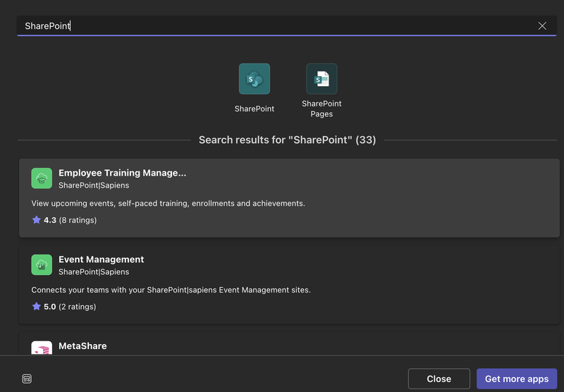Click the Search results for "SharePoint" (33) heading
The height and width of the screenshot is (392, 564).
coord(288,140)
